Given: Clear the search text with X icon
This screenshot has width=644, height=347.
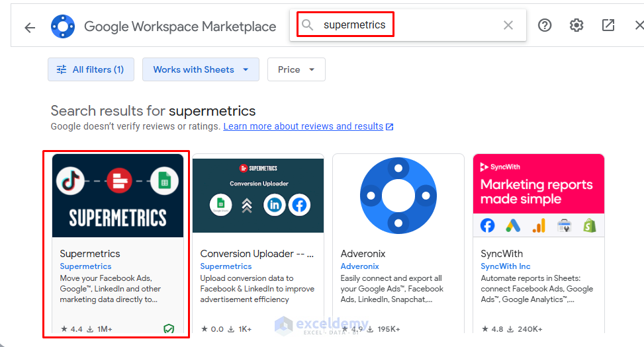Looking at the screenshot, I should click(508, 25).
